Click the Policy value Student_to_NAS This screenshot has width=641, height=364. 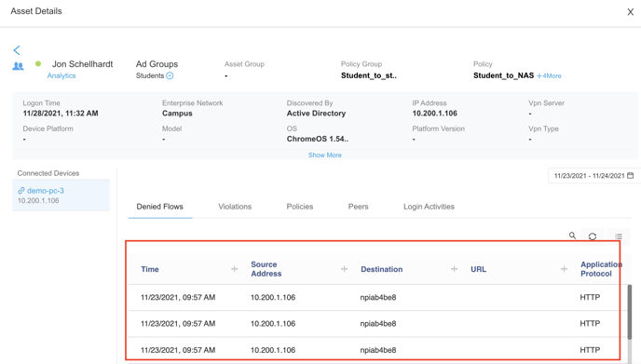pyautogui.click(x=504, y=75)
